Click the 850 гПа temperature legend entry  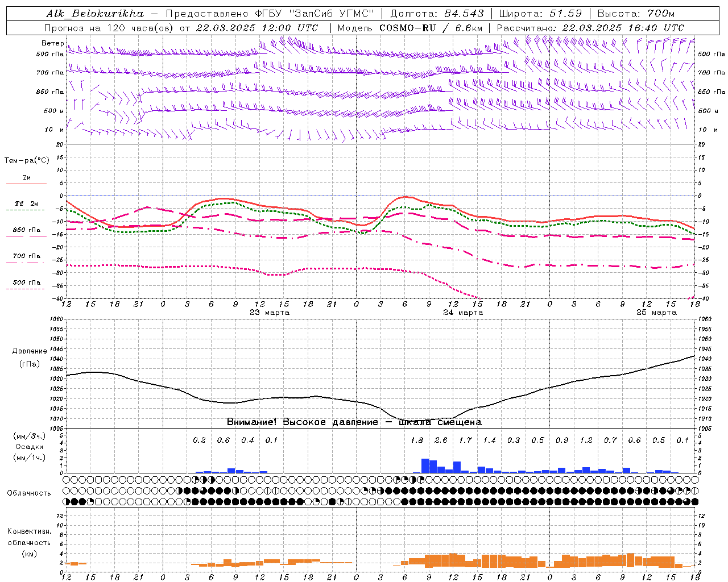(27, 230)
